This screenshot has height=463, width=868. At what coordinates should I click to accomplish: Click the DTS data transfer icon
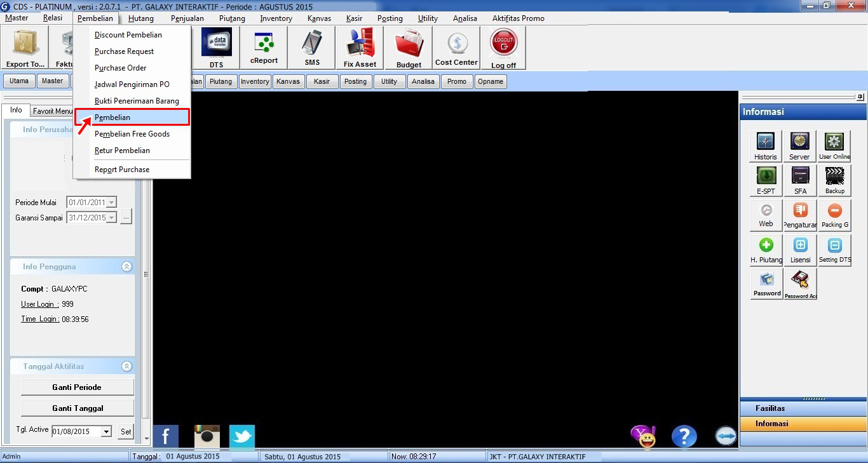click(216, 48)
